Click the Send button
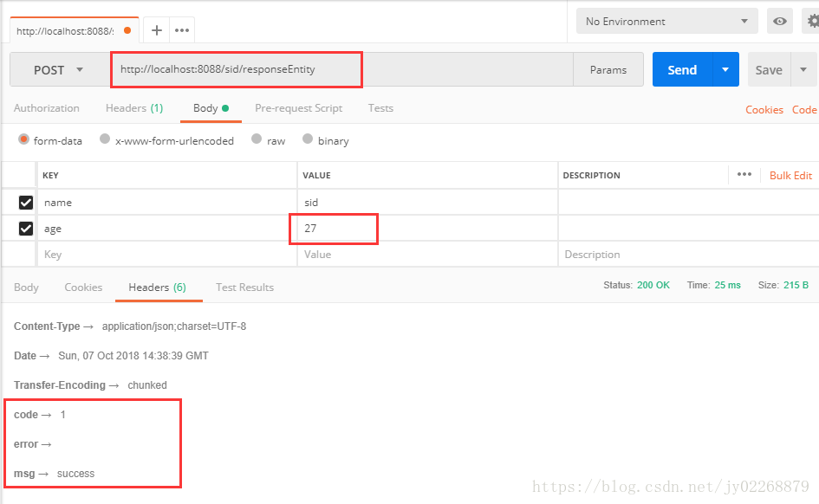 coord(682,69)
